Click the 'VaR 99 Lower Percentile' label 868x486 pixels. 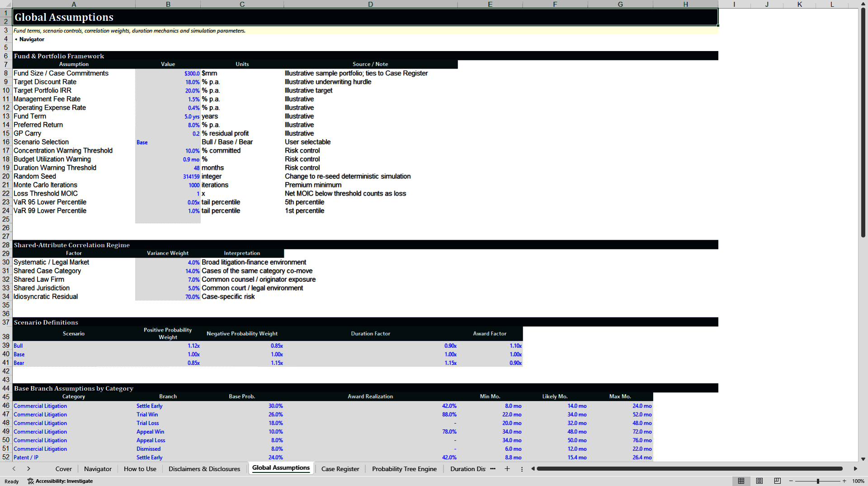[x=50, y=210]
